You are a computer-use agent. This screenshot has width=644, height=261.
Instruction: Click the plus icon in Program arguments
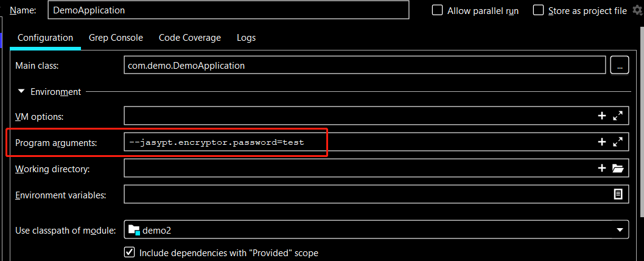601,142
